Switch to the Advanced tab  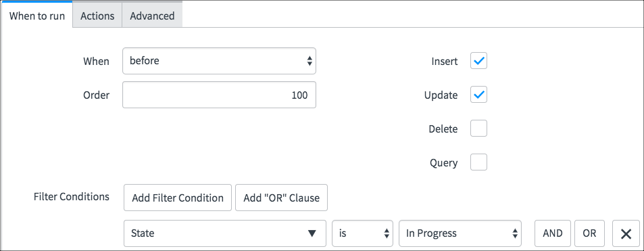click(152, 16)
